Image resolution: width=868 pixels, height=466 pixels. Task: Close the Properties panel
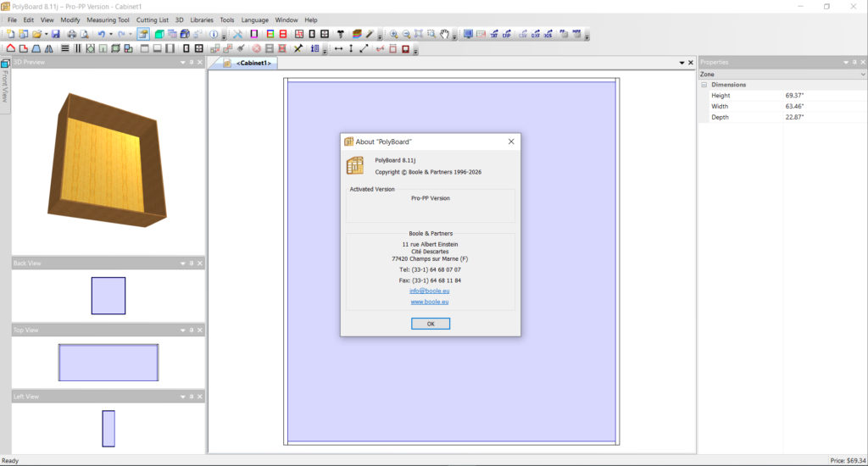(x=863, y=63)
